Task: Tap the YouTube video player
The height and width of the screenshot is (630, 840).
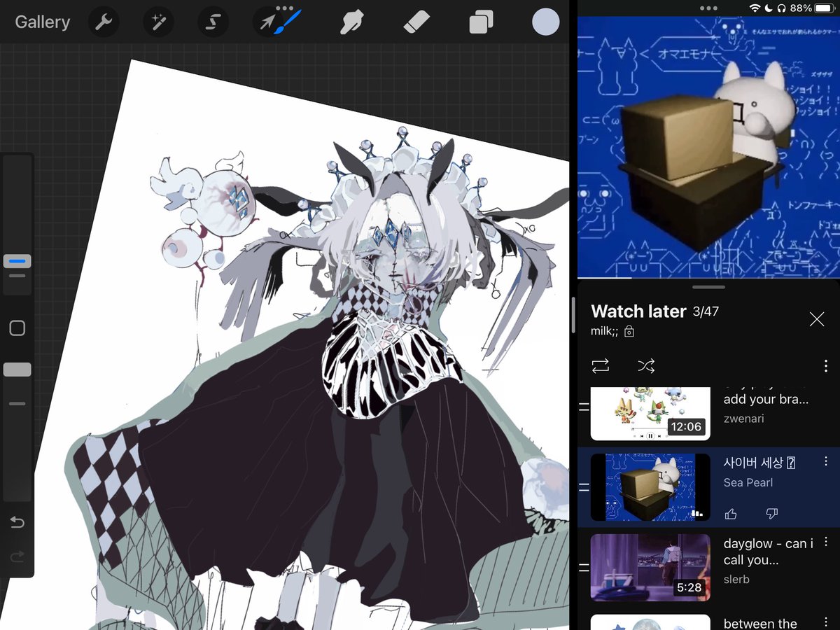Action: click(x=708, y=147)
